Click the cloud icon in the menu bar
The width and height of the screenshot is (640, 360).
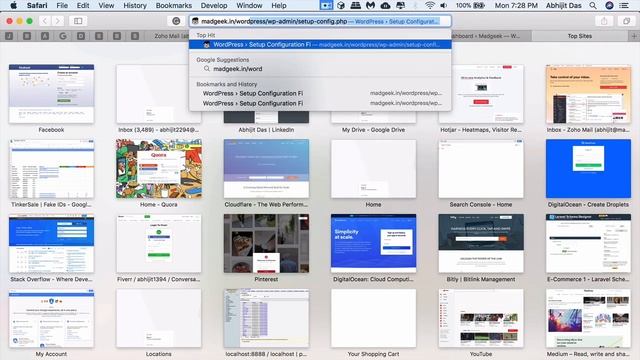(x=385, y=5)
